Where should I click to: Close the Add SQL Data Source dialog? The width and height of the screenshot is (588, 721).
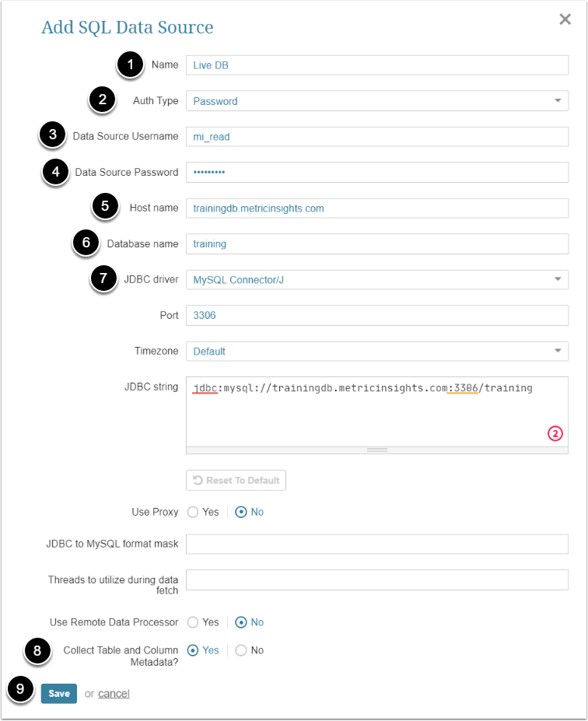click(x=565, y=19)
